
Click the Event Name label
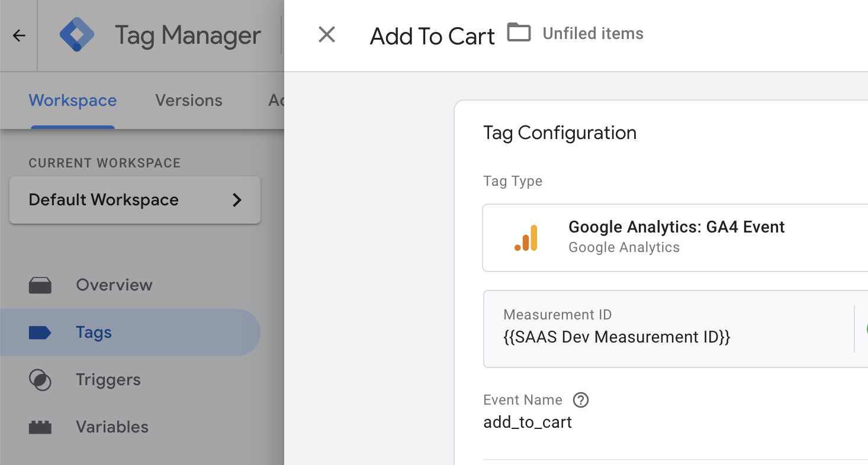(x=523, y=400)
